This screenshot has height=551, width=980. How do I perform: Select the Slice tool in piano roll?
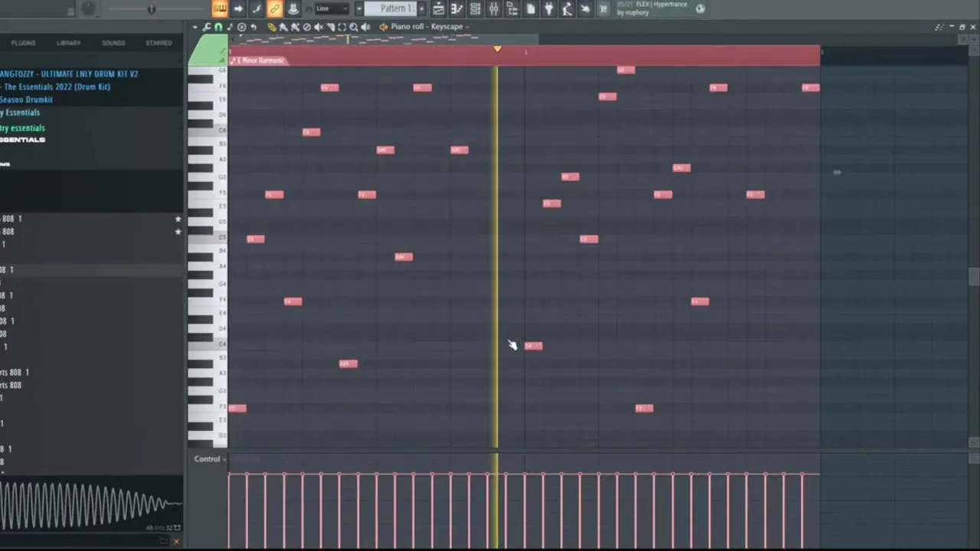pos(331,27)
